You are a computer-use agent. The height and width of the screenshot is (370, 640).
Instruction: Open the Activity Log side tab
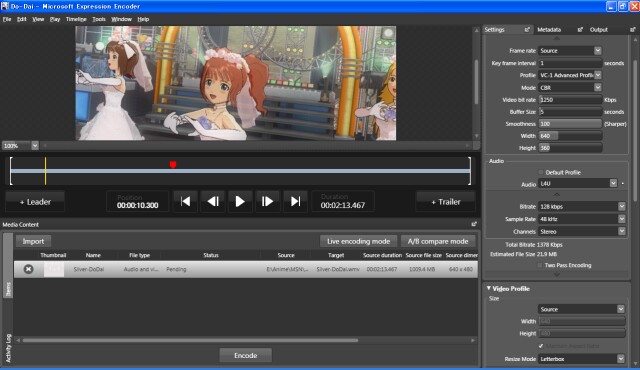tap(8, 348)
